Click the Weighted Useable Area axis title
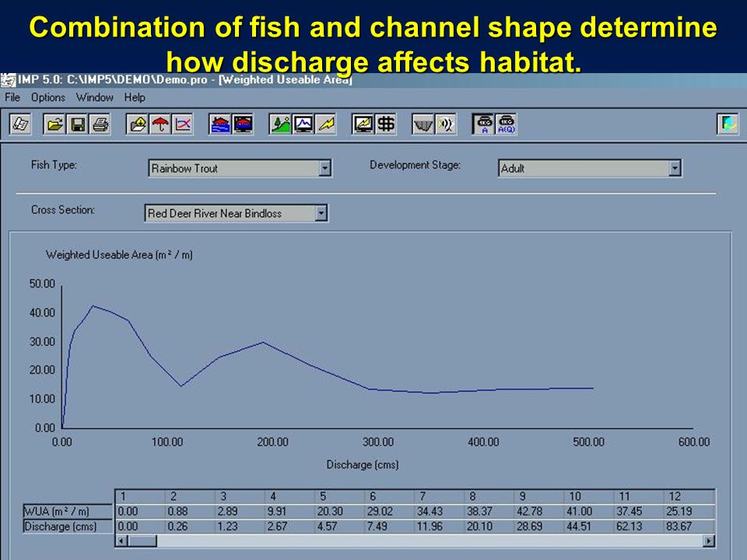The image size is (747, 560). [x=119, y=255]
